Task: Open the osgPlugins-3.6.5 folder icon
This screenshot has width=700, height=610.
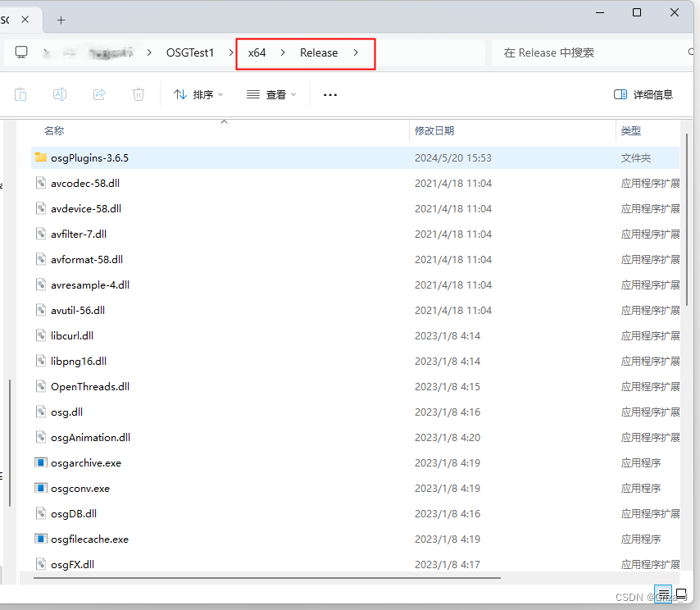Action: [40, 157]
